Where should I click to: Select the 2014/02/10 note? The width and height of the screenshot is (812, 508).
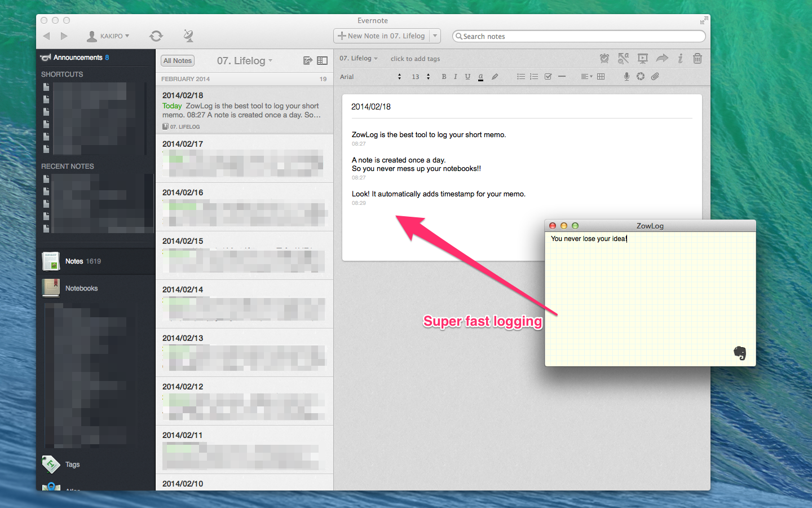tap(245, 483)
